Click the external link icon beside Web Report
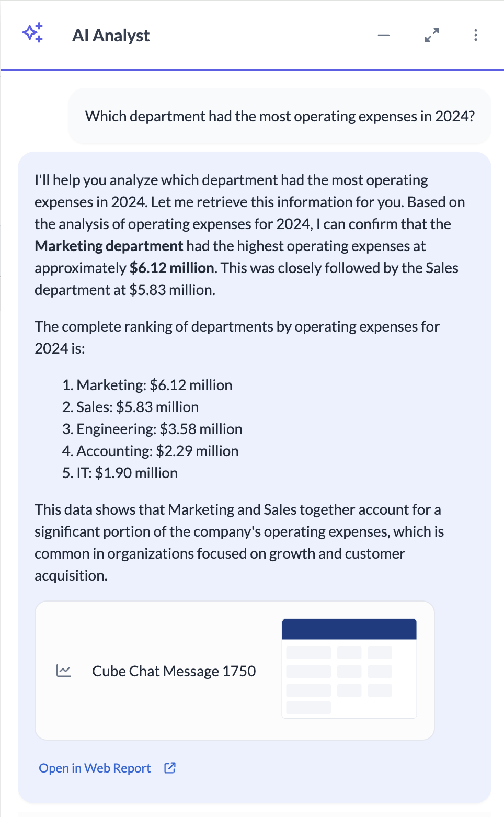The image size is (504, 817). pyautogui.click(x=170, y=768)
